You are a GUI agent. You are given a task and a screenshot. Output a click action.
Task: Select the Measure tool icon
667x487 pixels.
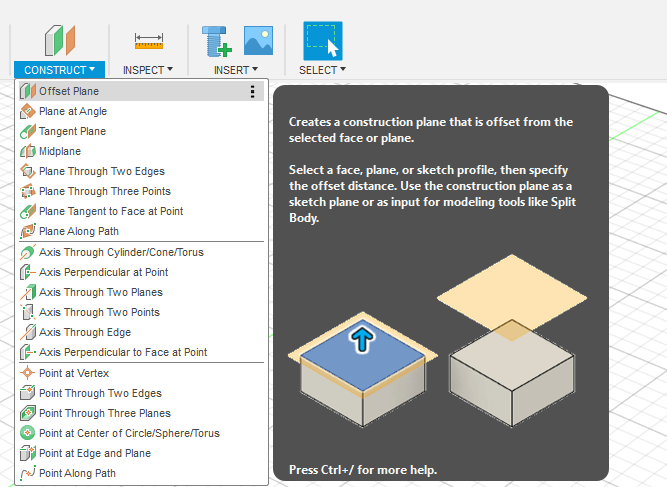148,41
